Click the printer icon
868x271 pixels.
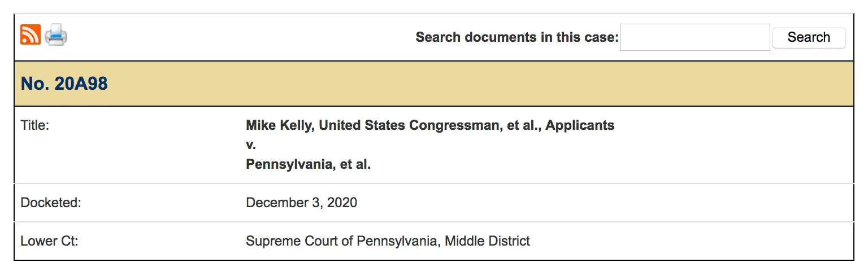pos(56,35)
